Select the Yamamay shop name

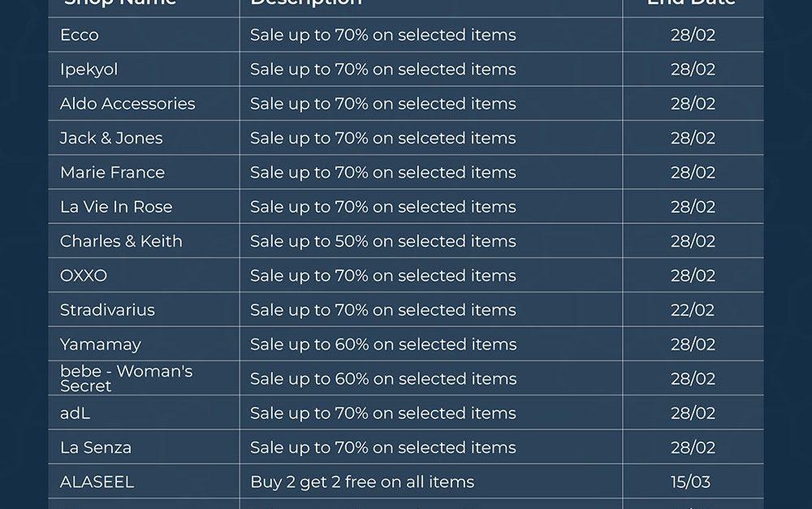pyautogui.click(x=101, y=344)
